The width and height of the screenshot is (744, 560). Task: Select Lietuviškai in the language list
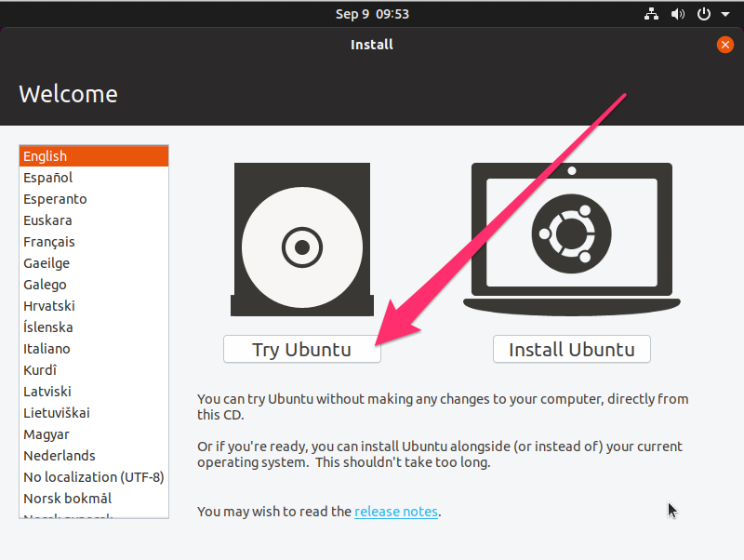click(94, 412)
